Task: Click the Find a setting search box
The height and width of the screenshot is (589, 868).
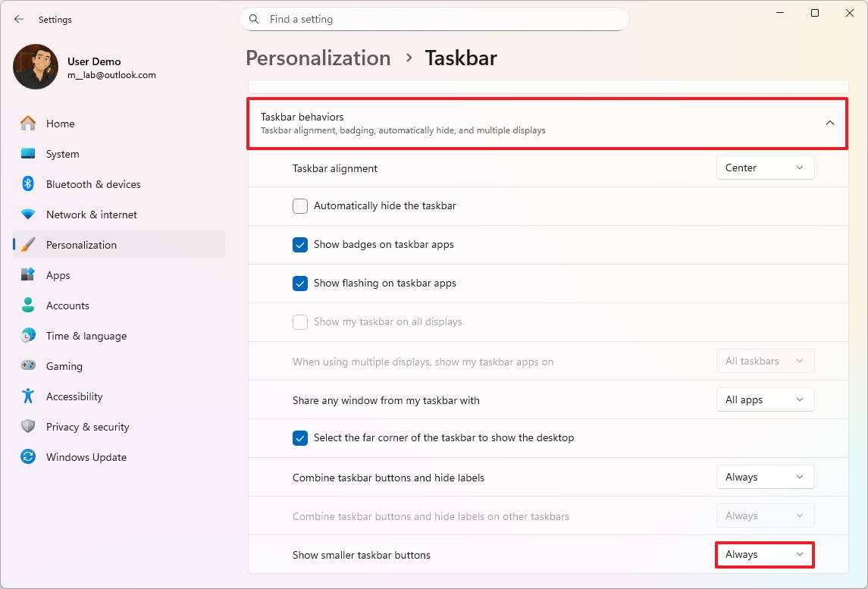Action: point(434,19)
